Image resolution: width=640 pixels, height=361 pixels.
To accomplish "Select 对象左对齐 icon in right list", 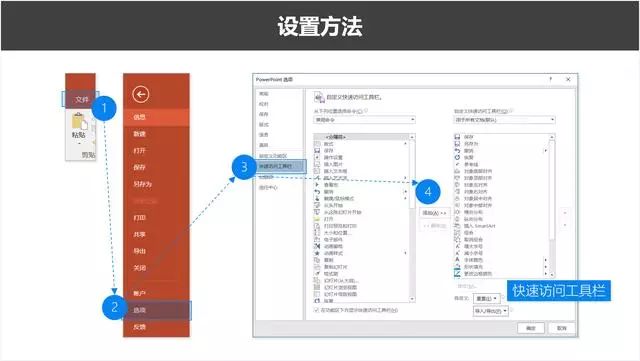I will tap(457, 185).
